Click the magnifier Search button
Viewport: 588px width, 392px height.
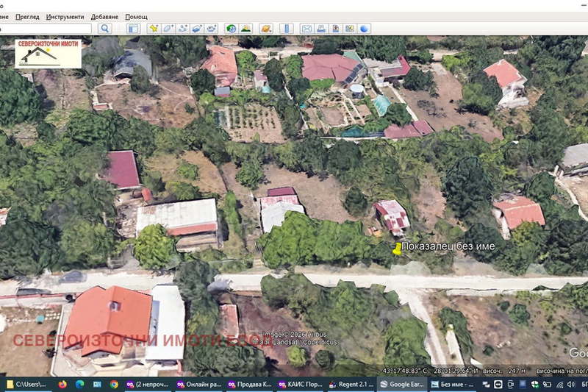(104, 29)
